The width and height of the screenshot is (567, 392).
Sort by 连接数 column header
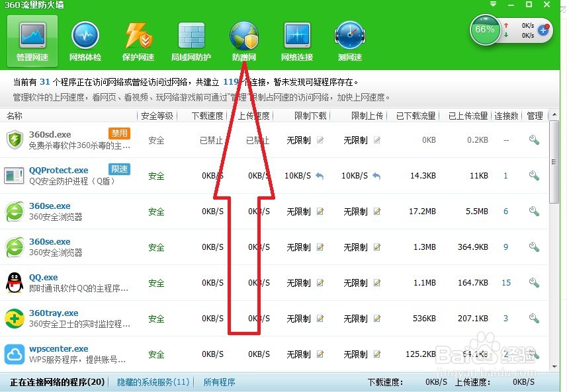click(506, 116)
